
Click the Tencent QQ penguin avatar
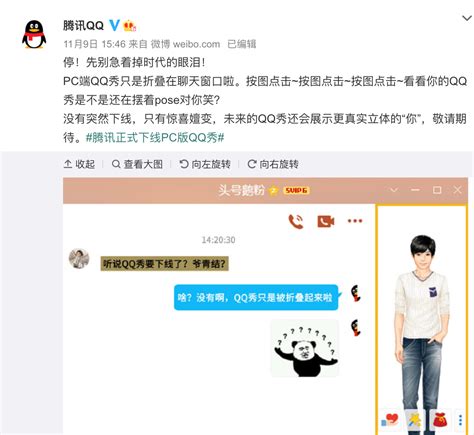coord(34,35)
